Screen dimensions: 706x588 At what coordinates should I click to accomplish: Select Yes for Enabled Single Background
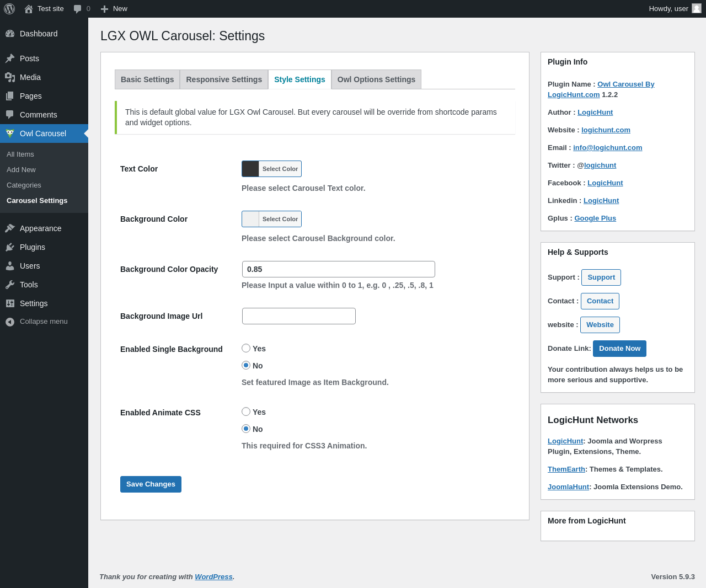pyautogui.click(x=246, y=348)
